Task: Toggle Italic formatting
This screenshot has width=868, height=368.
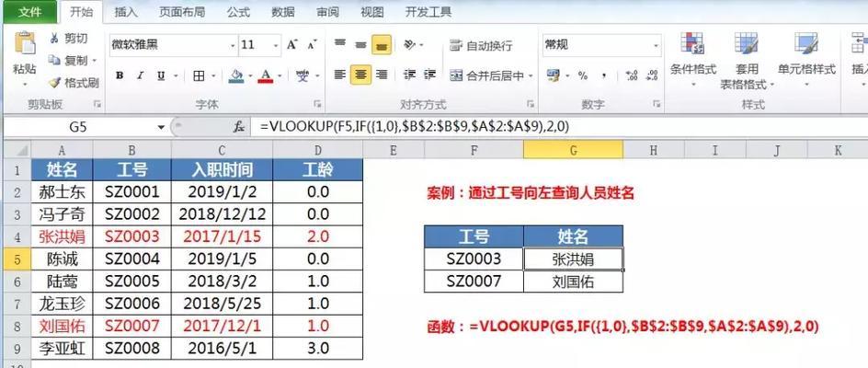Action: tap(140, 75)
